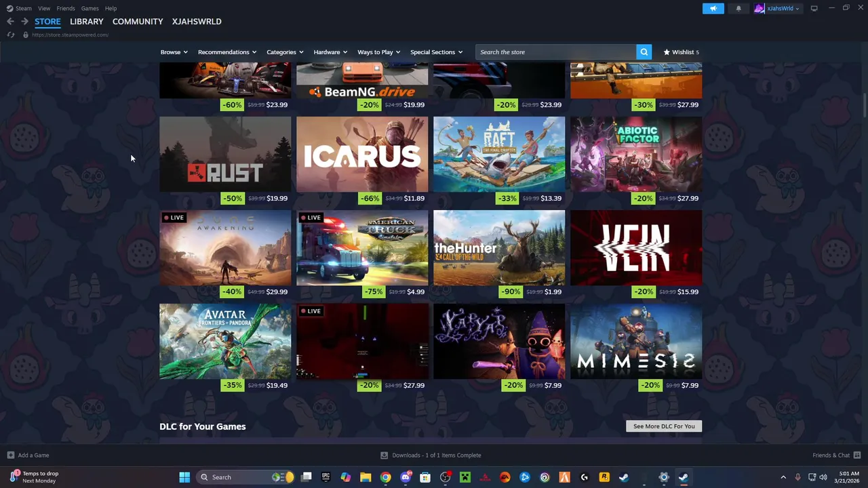The width and height of the screenshot is (868, 488).
Task: Open the MIMESIS game tile
Action: 636,341
